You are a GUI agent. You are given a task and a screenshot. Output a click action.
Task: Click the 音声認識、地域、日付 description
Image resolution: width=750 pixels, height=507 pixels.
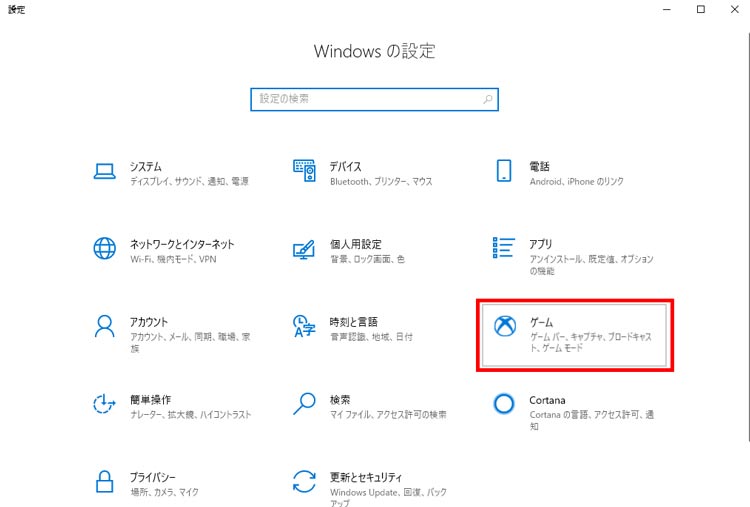coord(371,337)
